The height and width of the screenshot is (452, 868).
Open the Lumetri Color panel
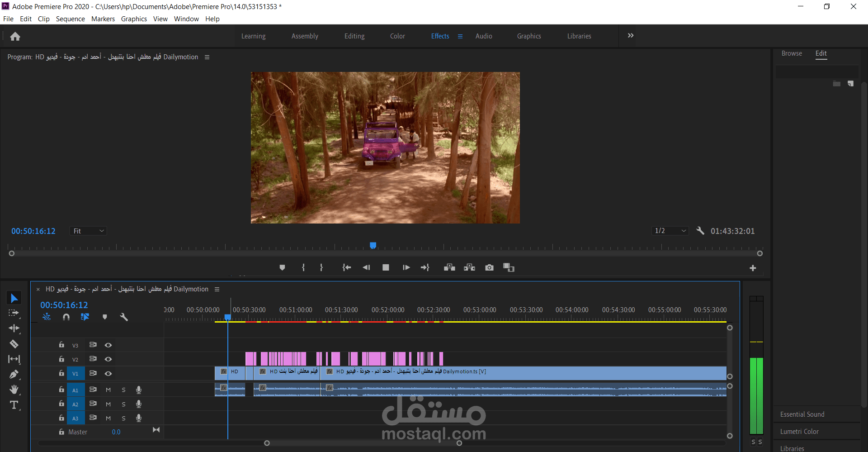[x=799, y=432]
